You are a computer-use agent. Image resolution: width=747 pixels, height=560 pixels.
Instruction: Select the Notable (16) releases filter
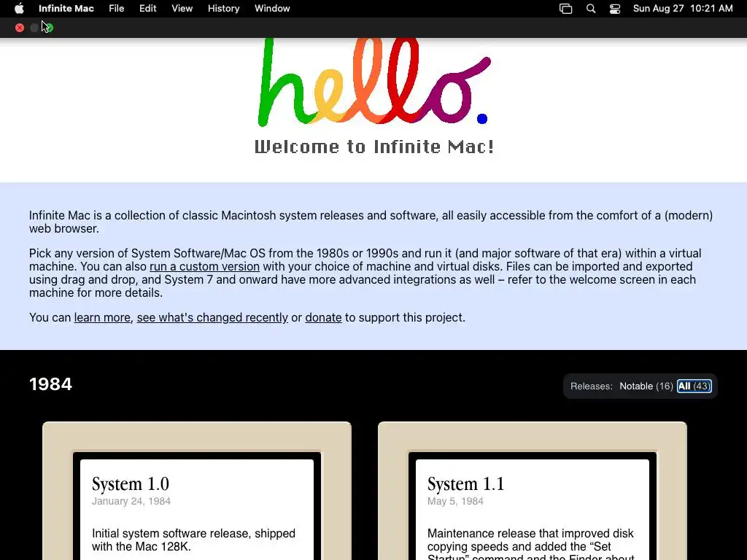[x=646, y=386]
